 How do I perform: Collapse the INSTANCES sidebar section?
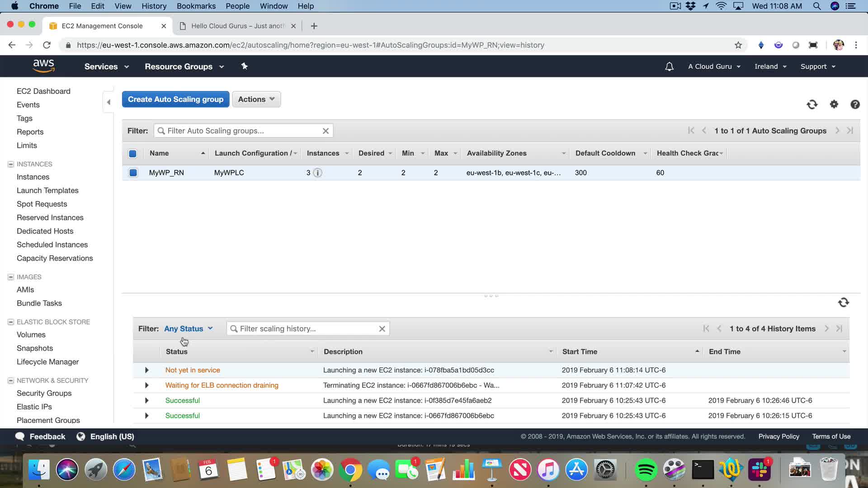tap(11, 164)
